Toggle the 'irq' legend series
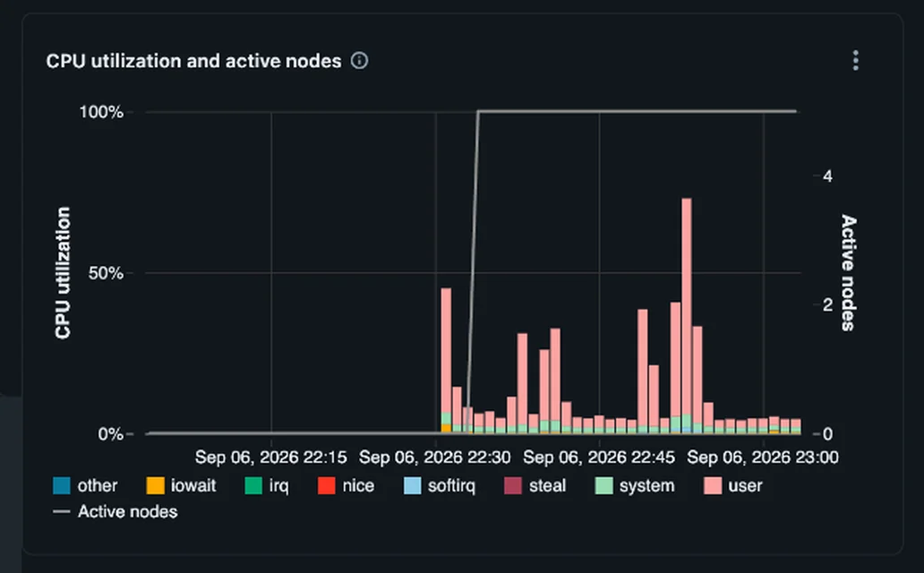This screenshot has width=924, height=573. pos(267,486)
